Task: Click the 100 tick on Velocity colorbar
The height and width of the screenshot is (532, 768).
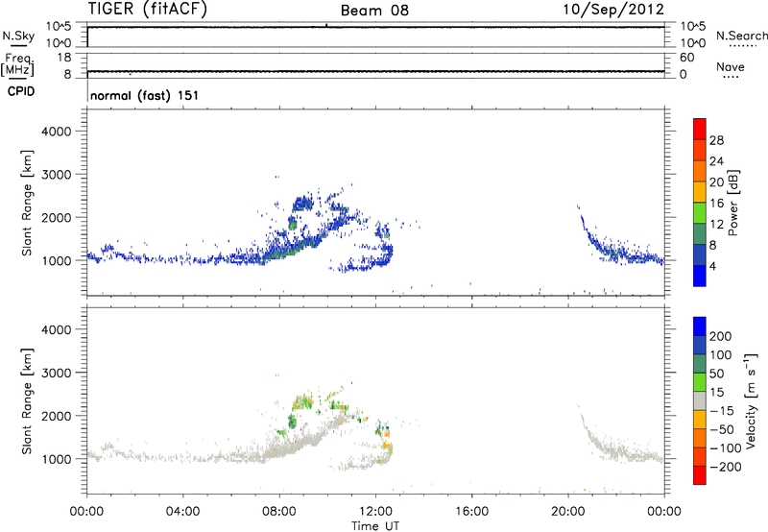Action: [x=721, y=355]
